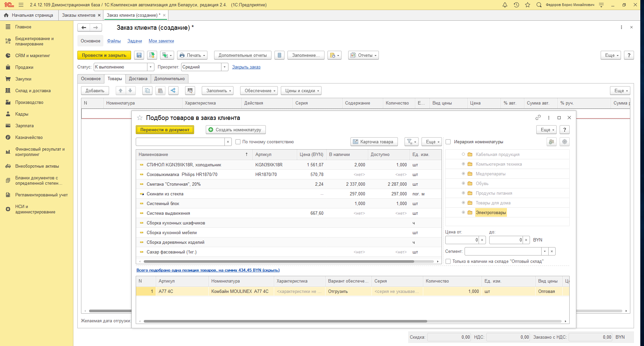Click 'Перенести в документ' button
This screenshot has height=346, width=644.
coord(165,130)
